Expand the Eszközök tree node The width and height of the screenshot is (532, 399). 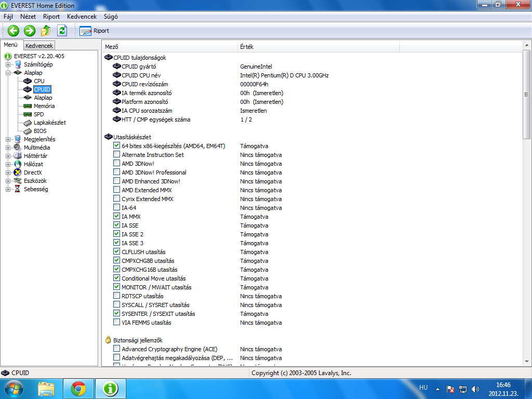pos(8,181)
